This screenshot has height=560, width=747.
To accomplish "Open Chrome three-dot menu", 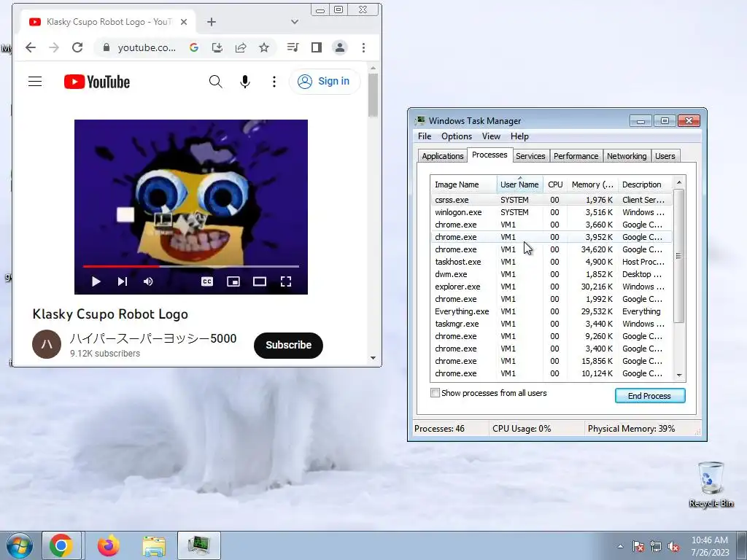I will pos(363,47).
